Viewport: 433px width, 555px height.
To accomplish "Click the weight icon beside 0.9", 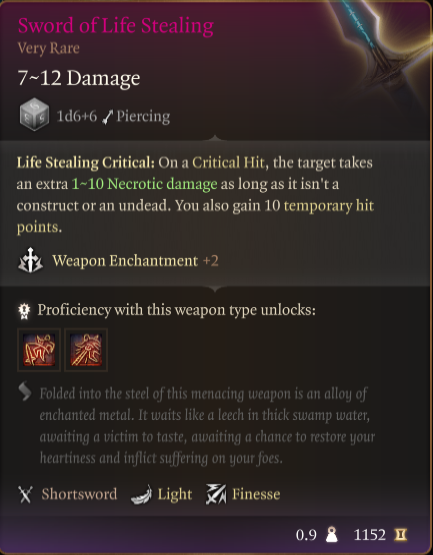I will (x=331, y=534).
